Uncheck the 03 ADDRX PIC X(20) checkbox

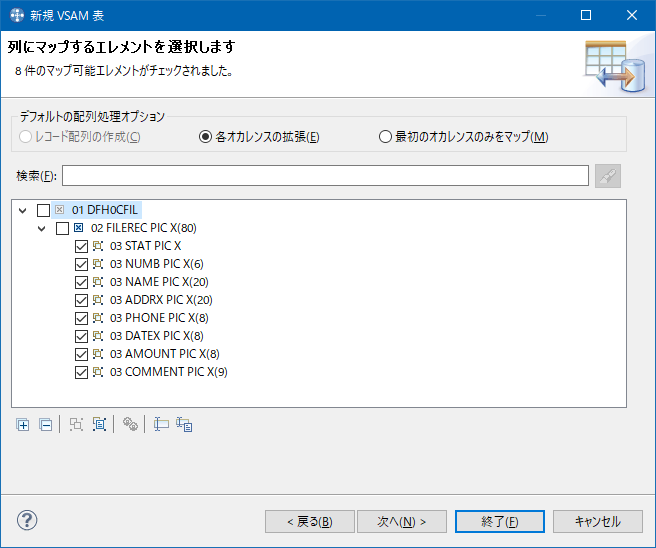[x=81, y=300]
